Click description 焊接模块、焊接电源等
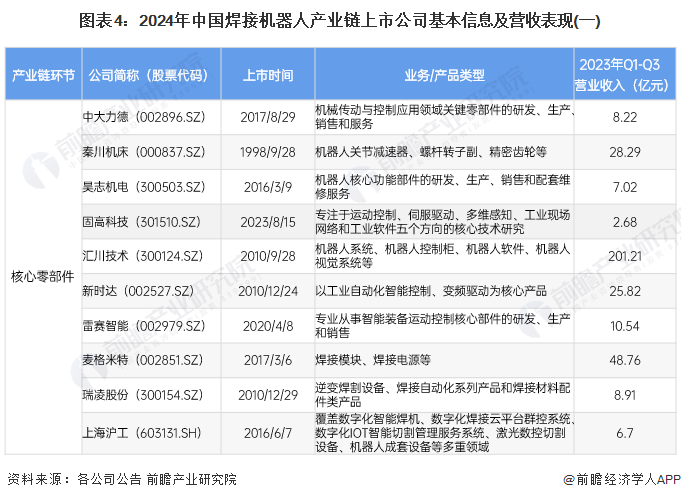This screenshot has height=500, width=681. click(x=373, y=360)
